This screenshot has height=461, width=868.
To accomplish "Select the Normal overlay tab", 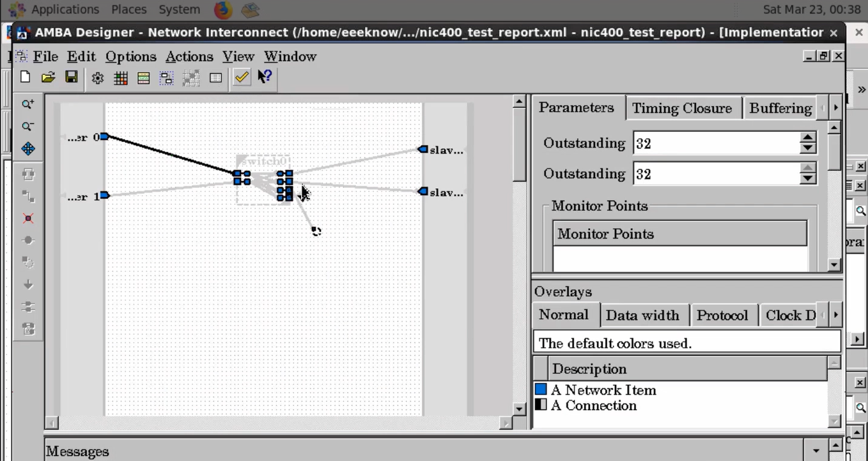I will coord(564,315).
